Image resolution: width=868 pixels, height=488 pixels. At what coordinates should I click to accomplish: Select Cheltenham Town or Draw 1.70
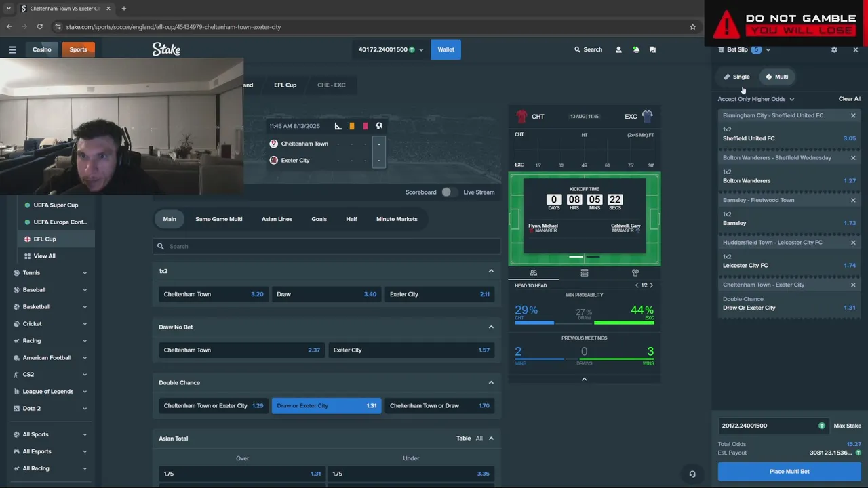click(x=439, y=405)
